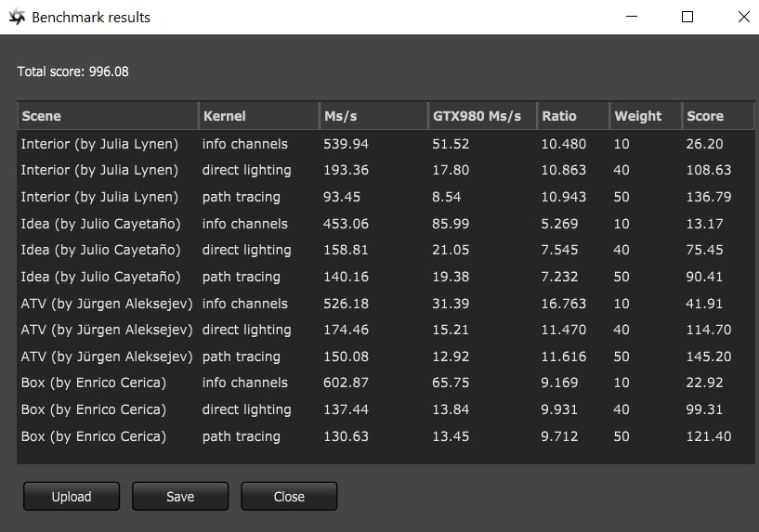
Task: Click Ms/s value 158.81
Action: pos(346,250)
